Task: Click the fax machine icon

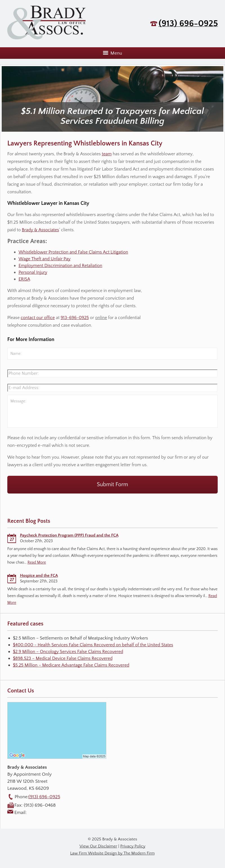Action: [x=10, y=805]
